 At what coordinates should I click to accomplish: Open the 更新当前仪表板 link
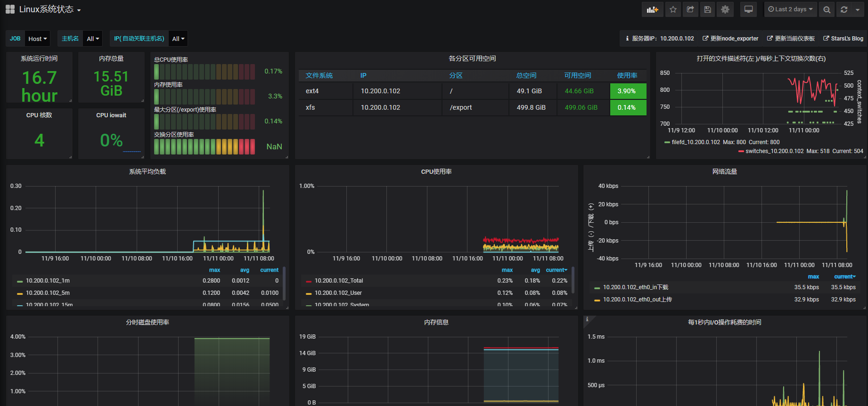tap(791, 39)
